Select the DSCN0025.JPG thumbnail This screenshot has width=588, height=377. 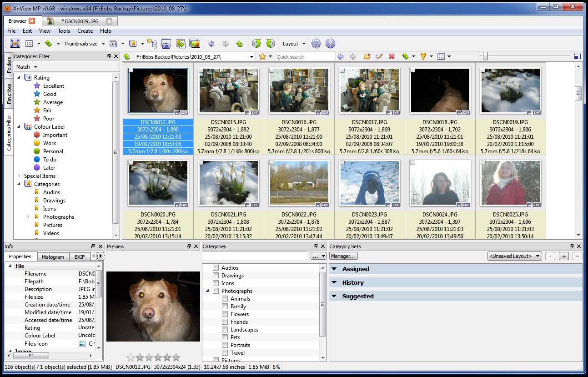coord(510,182)
